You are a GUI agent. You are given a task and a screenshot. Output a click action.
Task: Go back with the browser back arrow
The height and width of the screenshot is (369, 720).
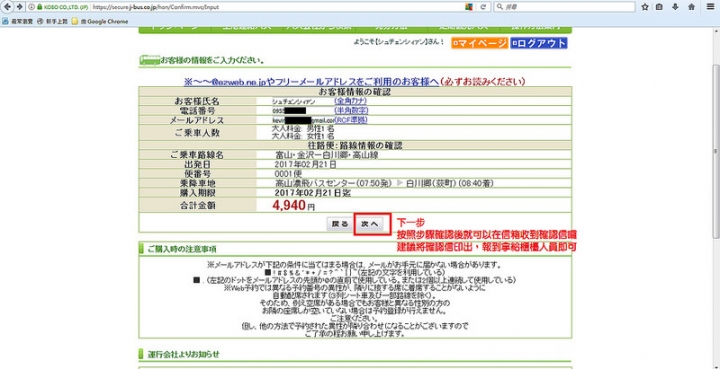[x=7, y=7]
